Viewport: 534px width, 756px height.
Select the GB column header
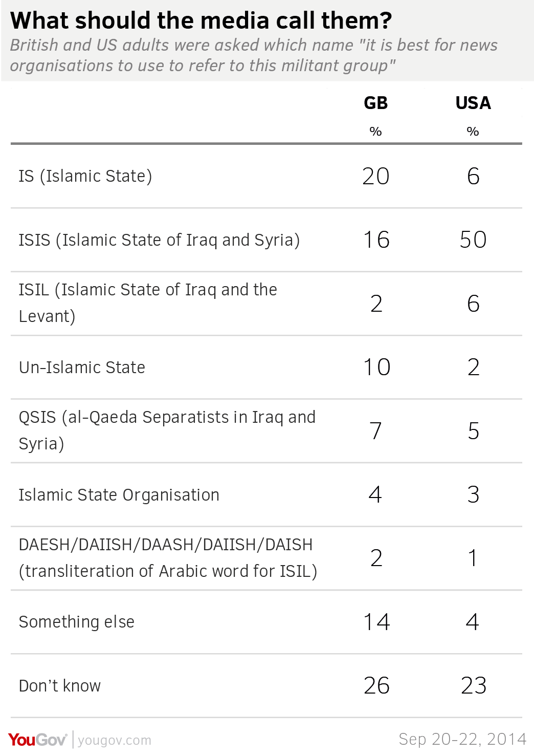click(376, 103)
